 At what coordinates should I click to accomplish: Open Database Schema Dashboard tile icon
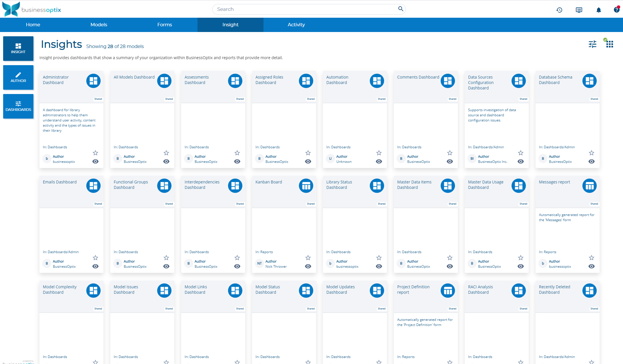point(590,81)
